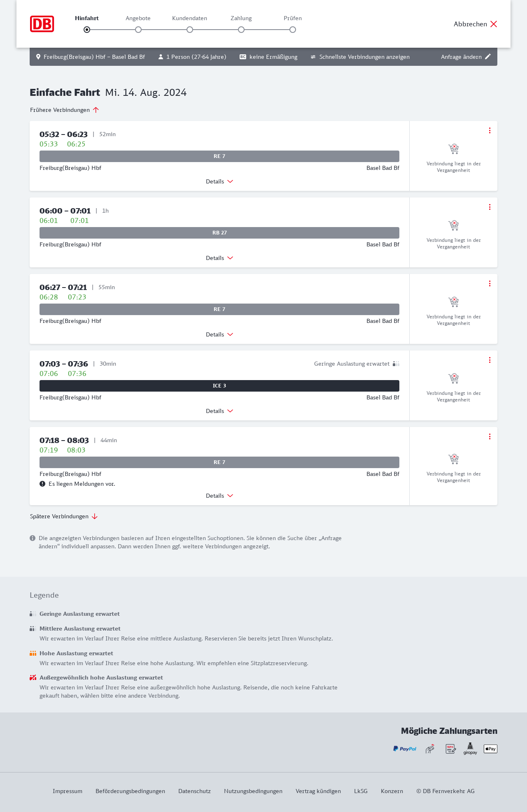Click the Zahlung step circle
This screenshot has width=527, height=812.
(x=241, y=30)
